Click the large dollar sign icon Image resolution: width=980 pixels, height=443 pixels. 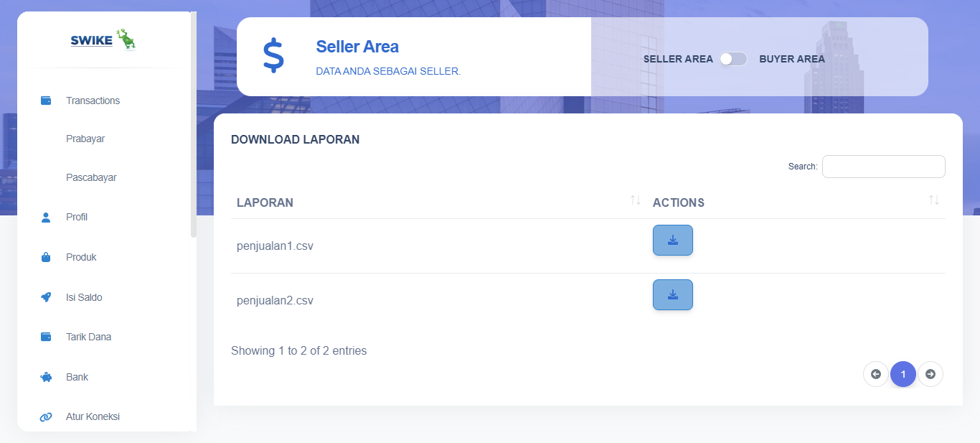(x=273, y=57)
